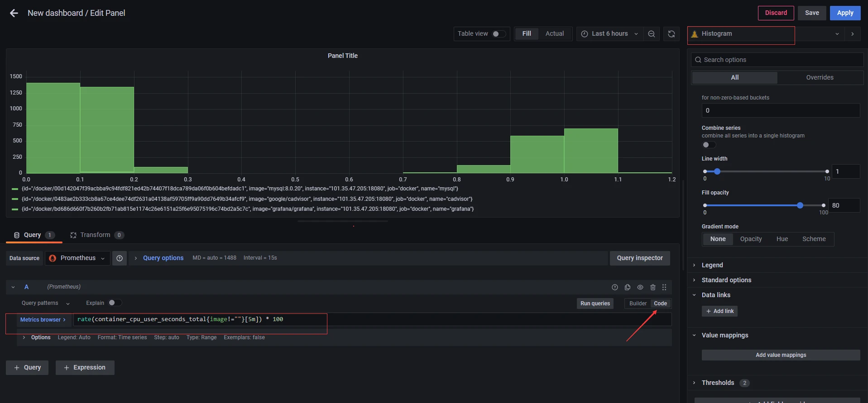The image size is (868, 403).
Task: Click Add value mappings button
Action: (781, 355)
